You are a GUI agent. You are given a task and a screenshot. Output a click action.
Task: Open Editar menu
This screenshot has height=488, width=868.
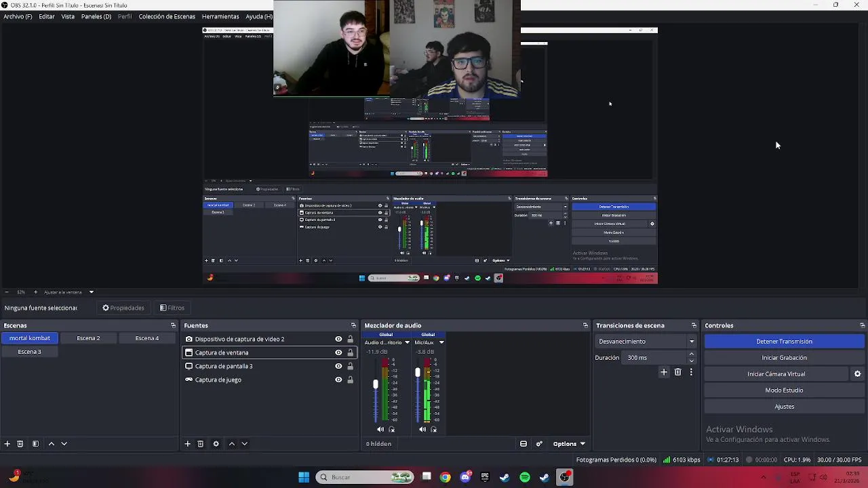(x=47, y=16)
